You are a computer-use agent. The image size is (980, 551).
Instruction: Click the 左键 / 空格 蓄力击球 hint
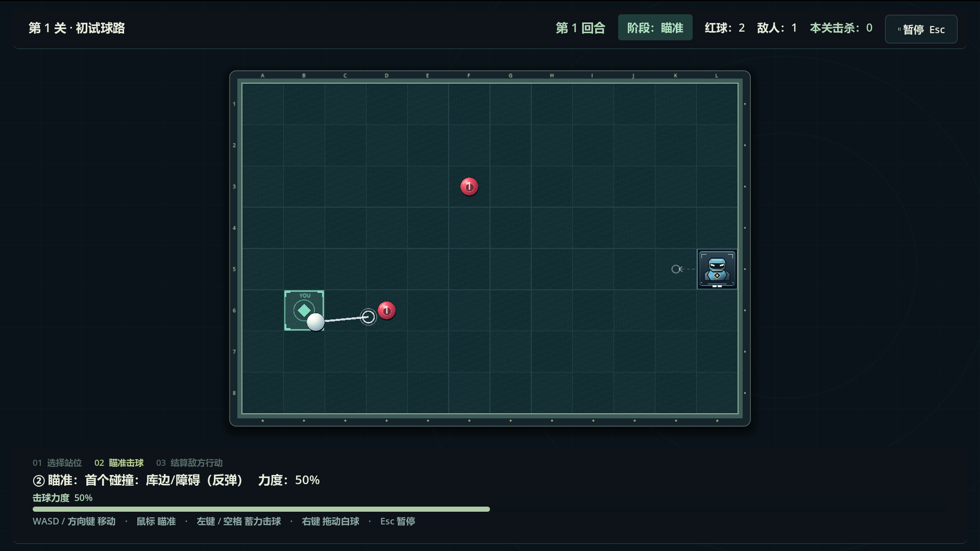pyautogui.click(x=239, y=521)
